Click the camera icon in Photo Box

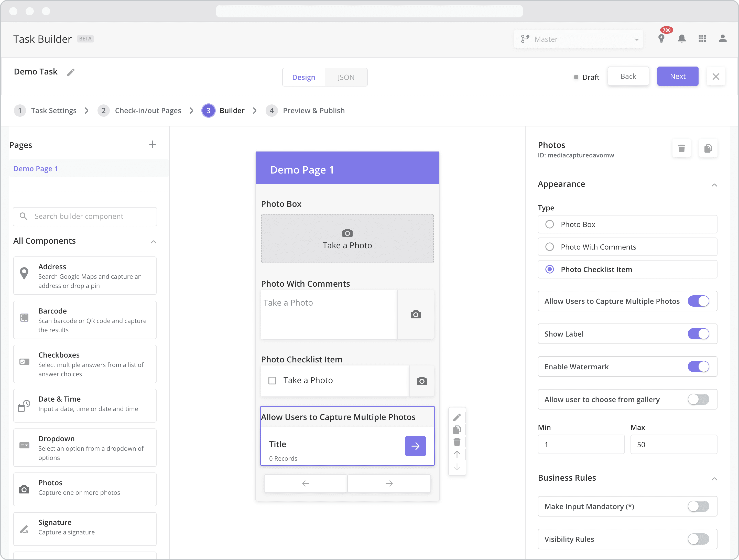pyautogui.click(x=347, y=233)
